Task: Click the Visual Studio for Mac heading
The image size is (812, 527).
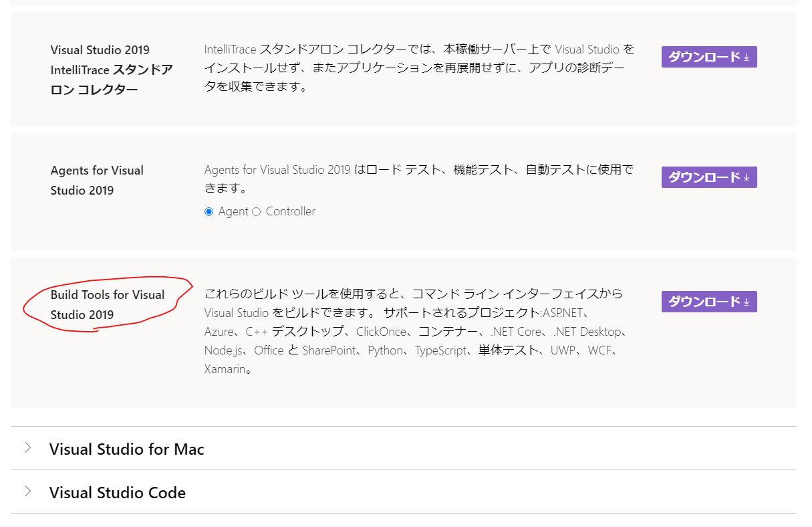Action: coord(127,449)
